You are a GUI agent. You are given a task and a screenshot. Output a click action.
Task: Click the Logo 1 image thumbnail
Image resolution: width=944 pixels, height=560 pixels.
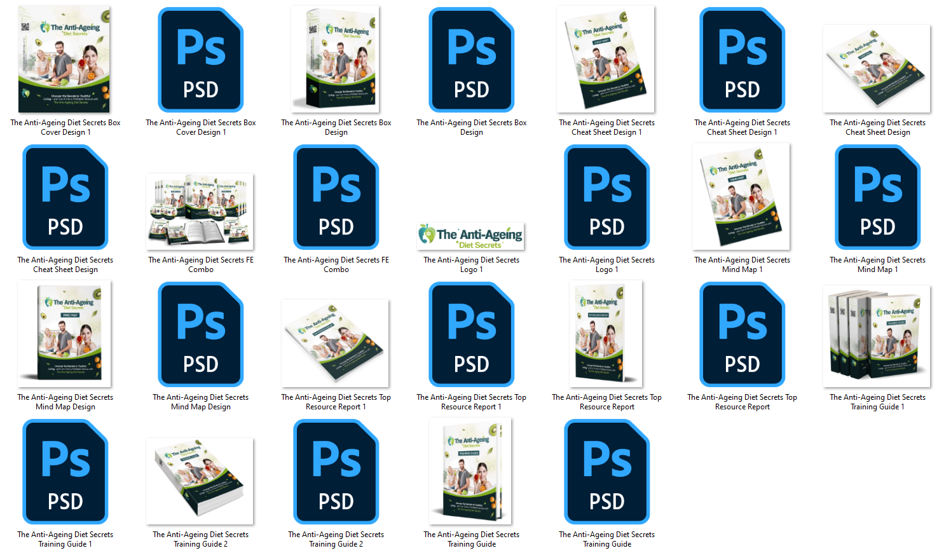coord(471,236)
